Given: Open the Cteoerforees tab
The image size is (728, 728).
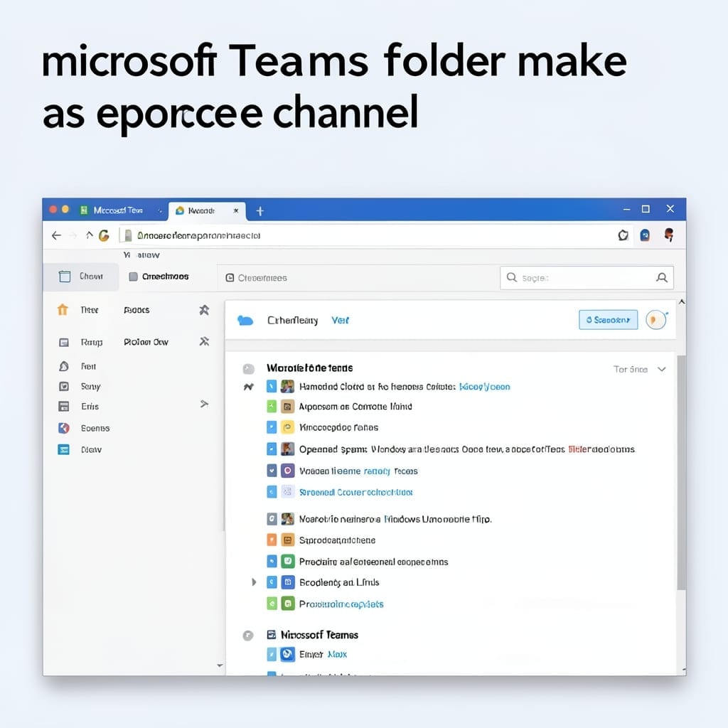Looking at the screenshot, I should click(256, 278).
